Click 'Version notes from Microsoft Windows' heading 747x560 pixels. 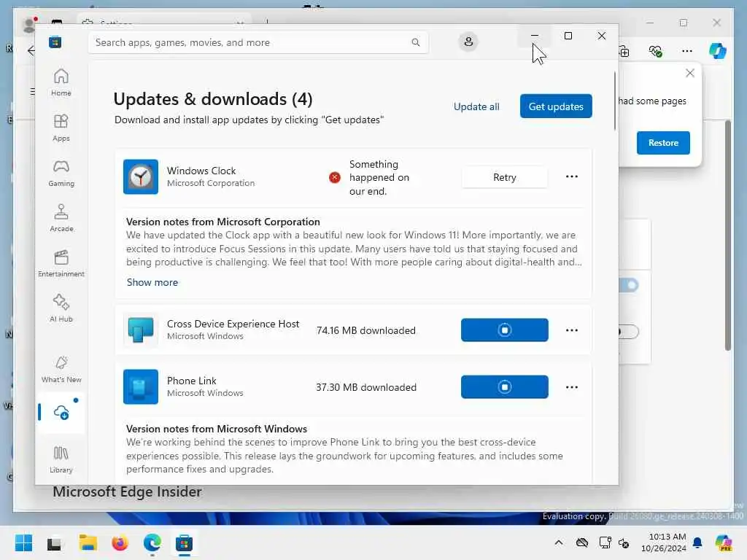tap(216, 429)
